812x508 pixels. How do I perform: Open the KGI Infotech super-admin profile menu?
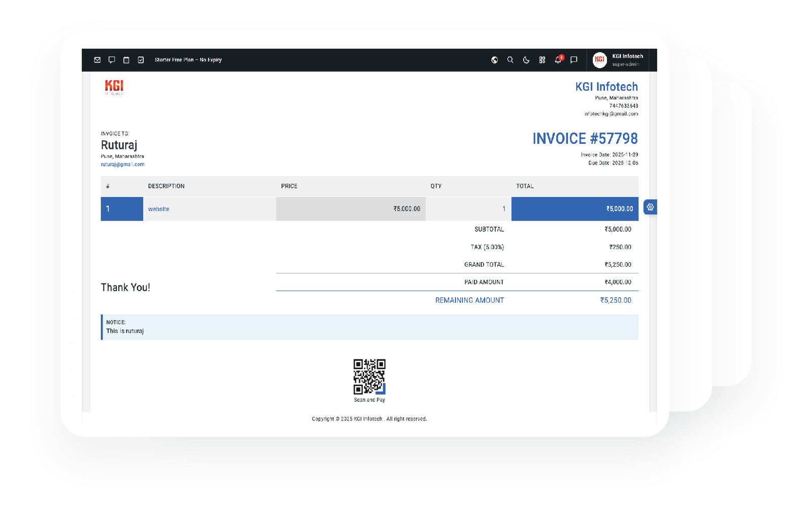(x=627, y=60)
